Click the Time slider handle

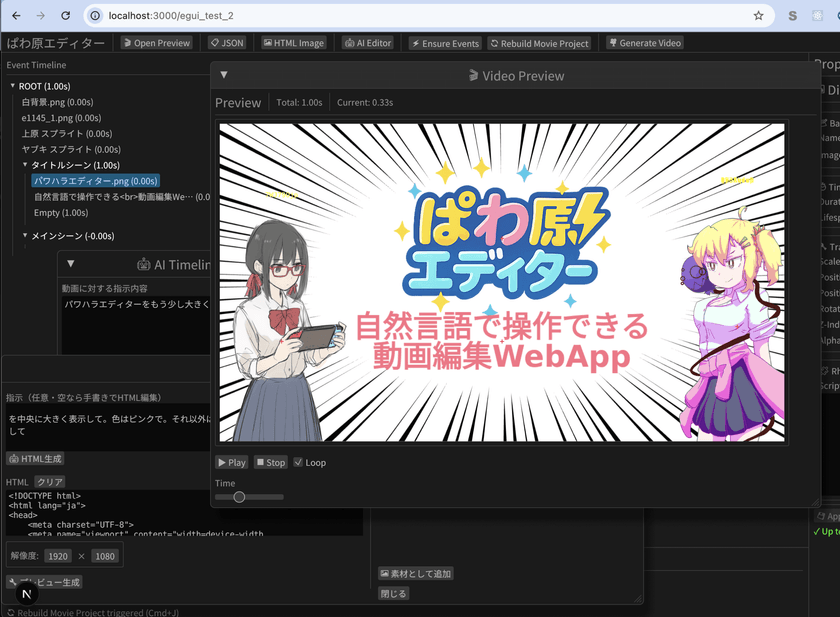tap(239, 497)
